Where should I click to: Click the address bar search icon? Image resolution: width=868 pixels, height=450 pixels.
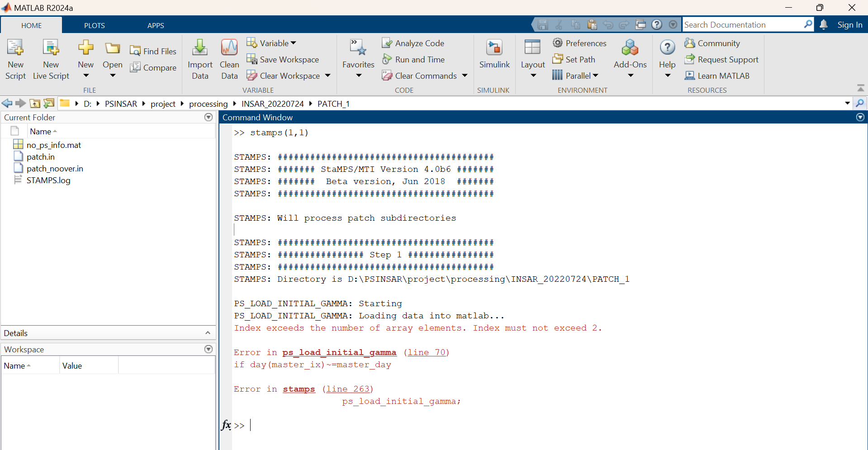click(x=860, y=103)
